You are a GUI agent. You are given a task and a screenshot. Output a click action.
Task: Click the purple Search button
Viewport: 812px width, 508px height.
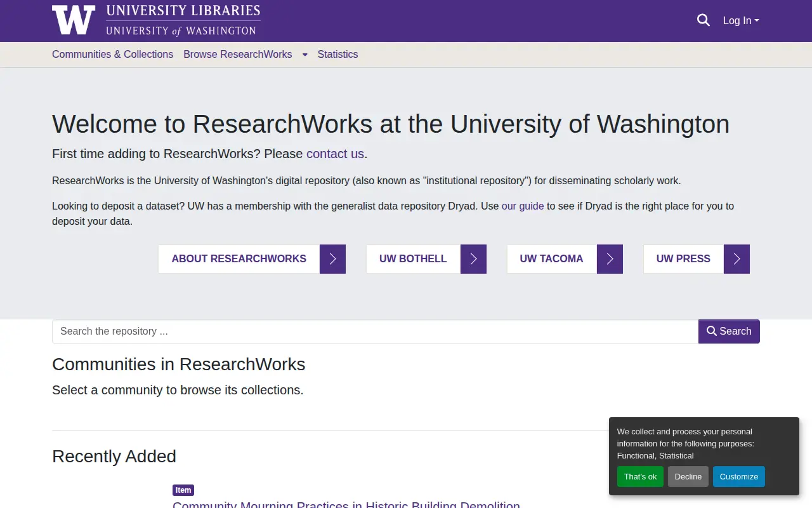tap(729, 331)
